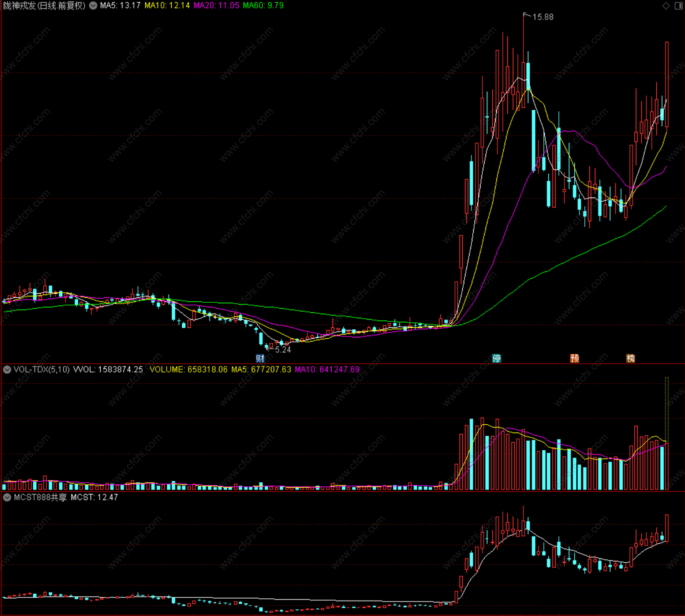685x616 pixels.
Task: Click the 15.88 high price marker
Action: pos(543,17)
